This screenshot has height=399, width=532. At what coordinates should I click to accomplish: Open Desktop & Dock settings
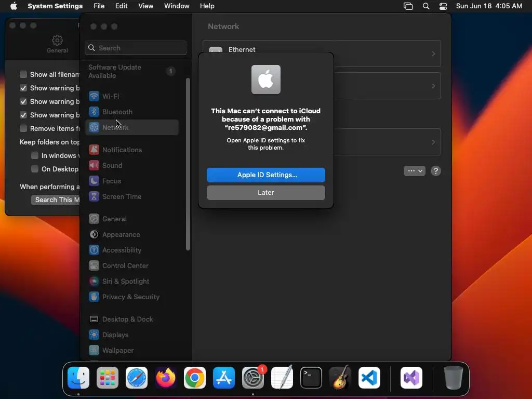click(x=131, y=320)
